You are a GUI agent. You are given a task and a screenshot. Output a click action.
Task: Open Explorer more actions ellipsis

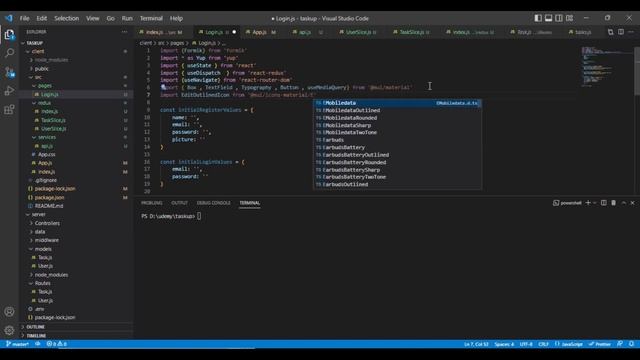(x=124, y=32)
